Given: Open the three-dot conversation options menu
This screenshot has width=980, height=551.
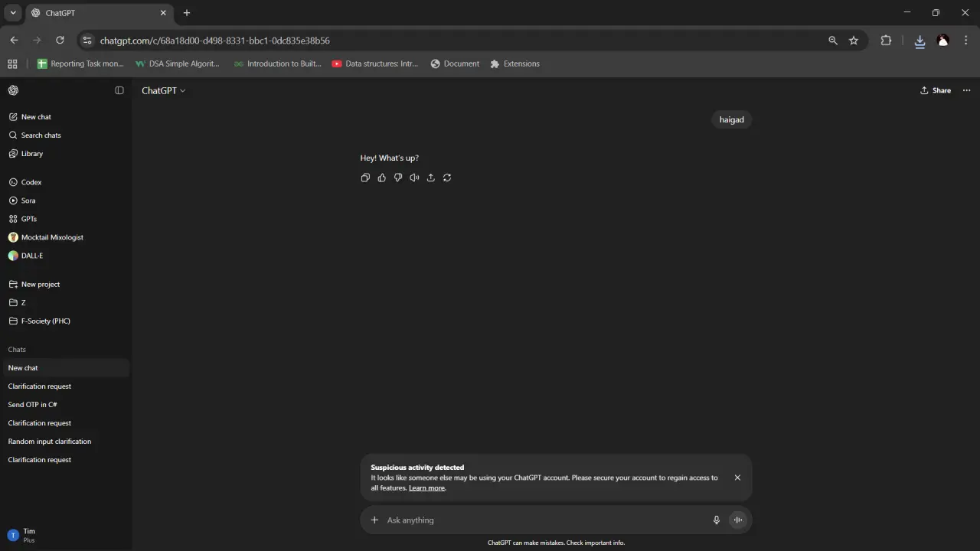Looking at the screenshot, I should point(966,90).
